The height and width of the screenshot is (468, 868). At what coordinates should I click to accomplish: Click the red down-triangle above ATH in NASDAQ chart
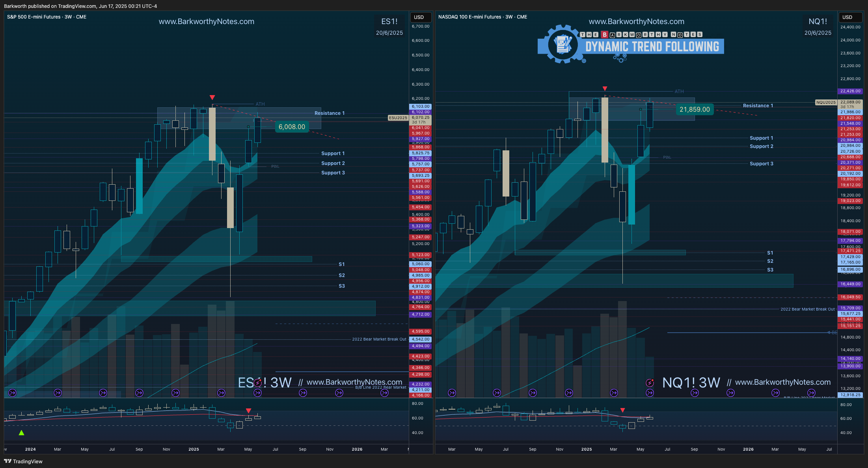(x=605, y=89)
